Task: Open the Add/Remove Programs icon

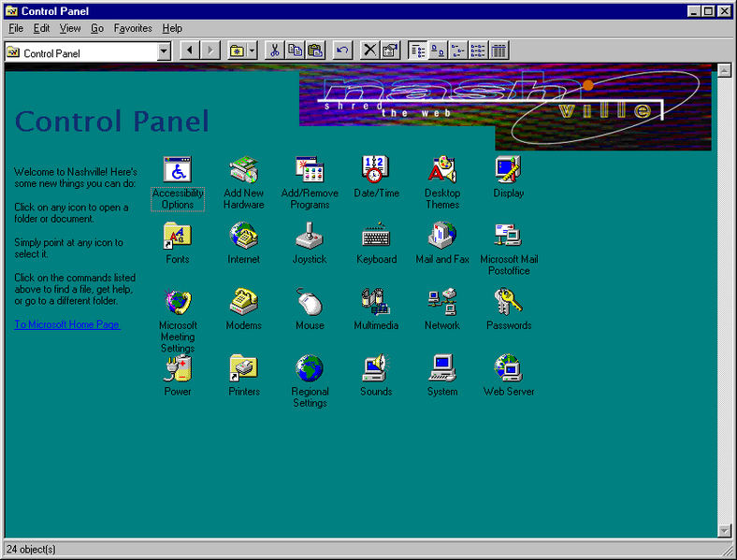Action: point(310,171)
